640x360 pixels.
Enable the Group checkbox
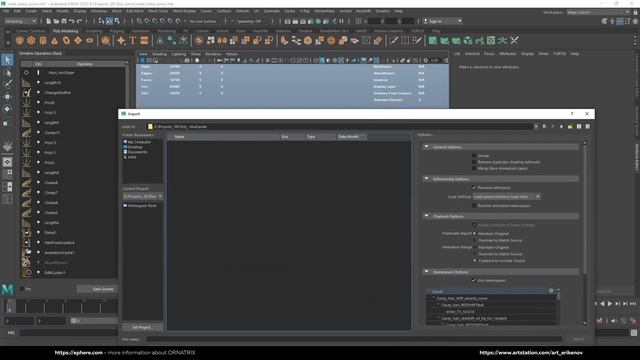pyautogui.click(x=474, y=156)
